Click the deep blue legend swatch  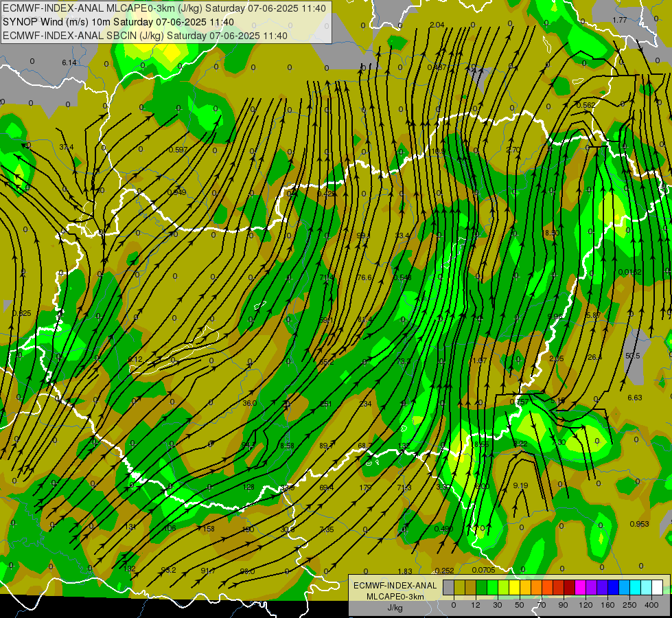point(614,588)
